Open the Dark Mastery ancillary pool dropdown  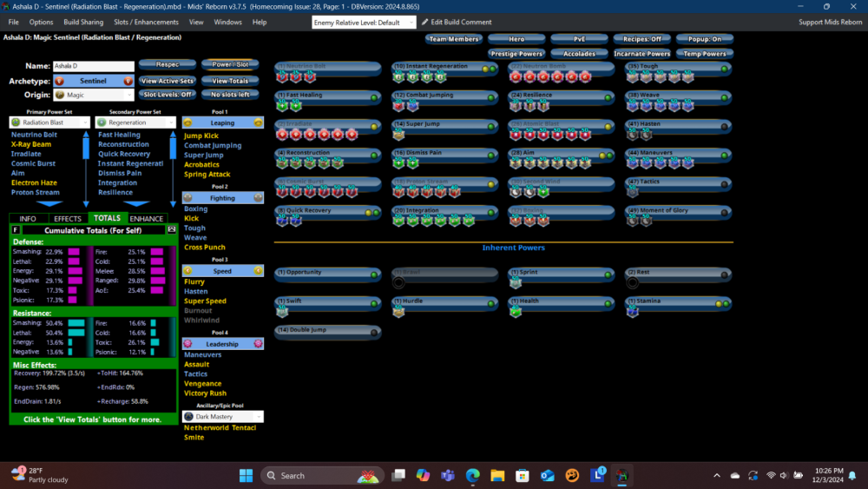(257, 417)
